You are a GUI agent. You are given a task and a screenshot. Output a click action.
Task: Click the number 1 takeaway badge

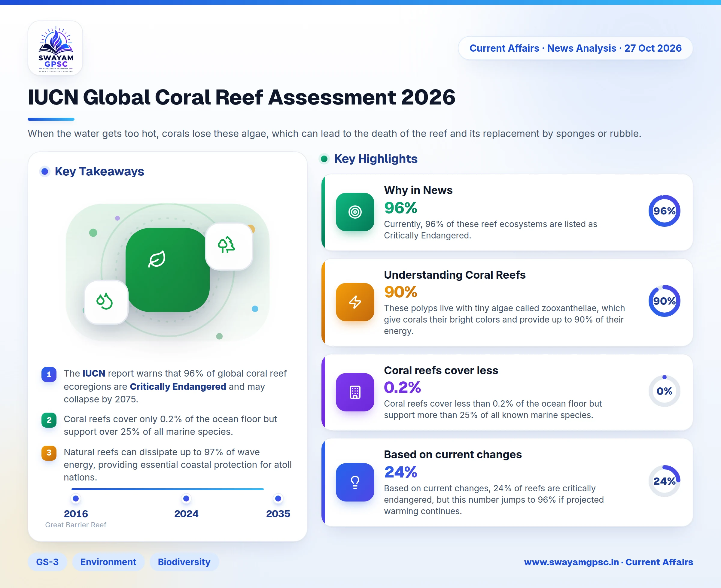tap(49, 374)
